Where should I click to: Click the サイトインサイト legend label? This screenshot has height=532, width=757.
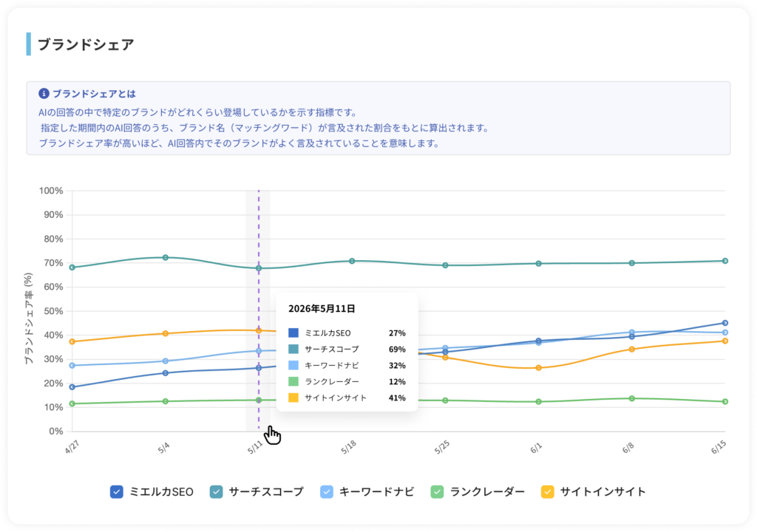[603, 492]
